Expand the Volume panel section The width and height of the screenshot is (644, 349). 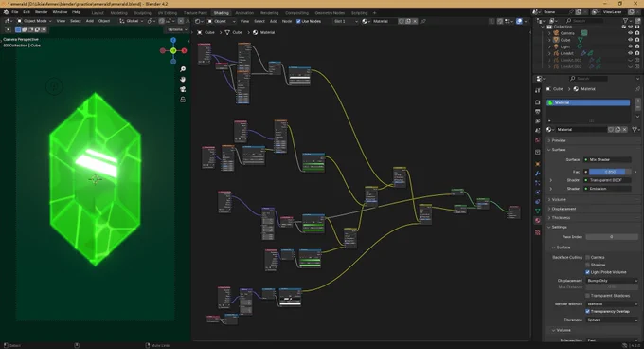pyautogui.click(x=559, y=200)
